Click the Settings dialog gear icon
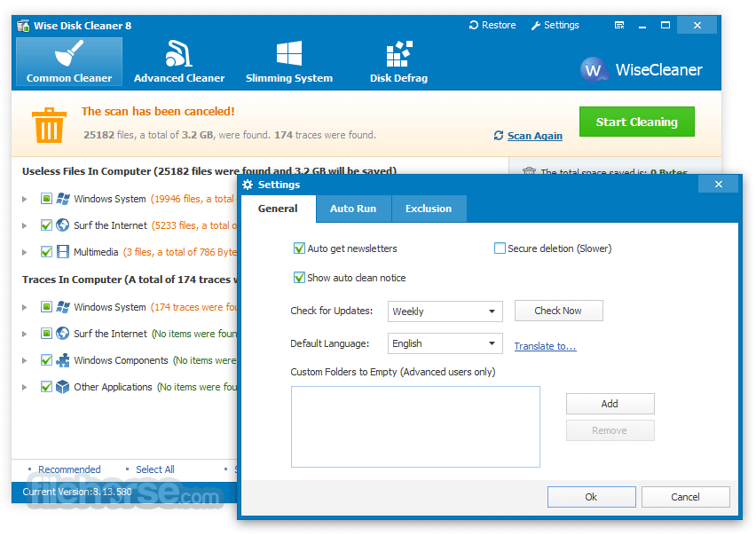Screen dimensions: 756x536 [x=248, y=185]
